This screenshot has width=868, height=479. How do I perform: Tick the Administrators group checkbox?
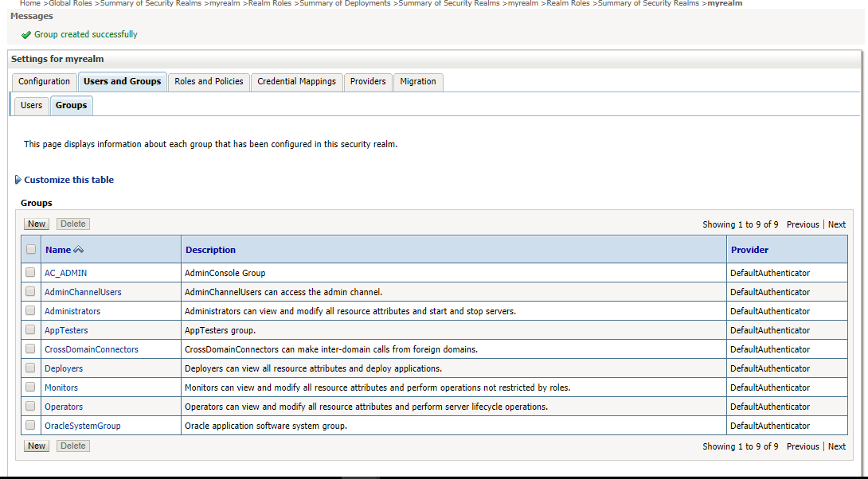[30, 310]
